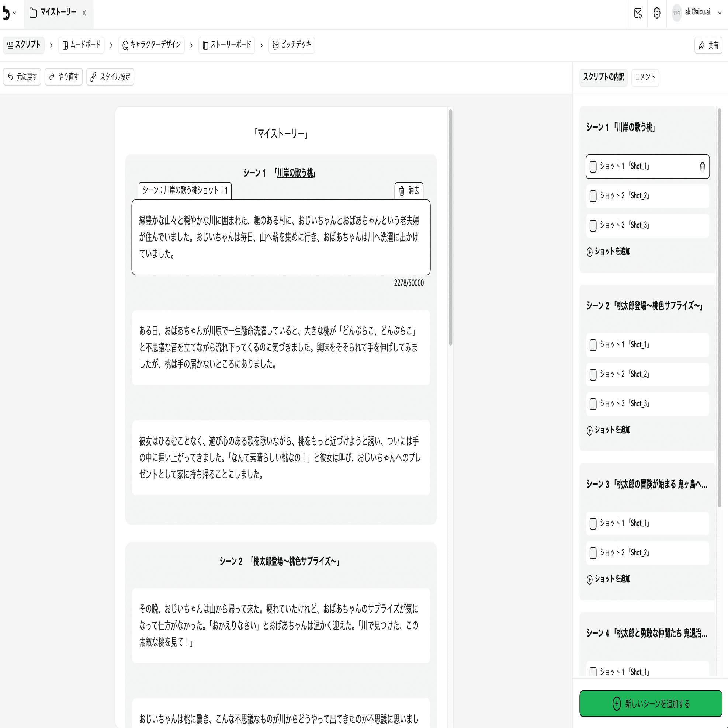Add a shot to scene 1

(608, 252)
